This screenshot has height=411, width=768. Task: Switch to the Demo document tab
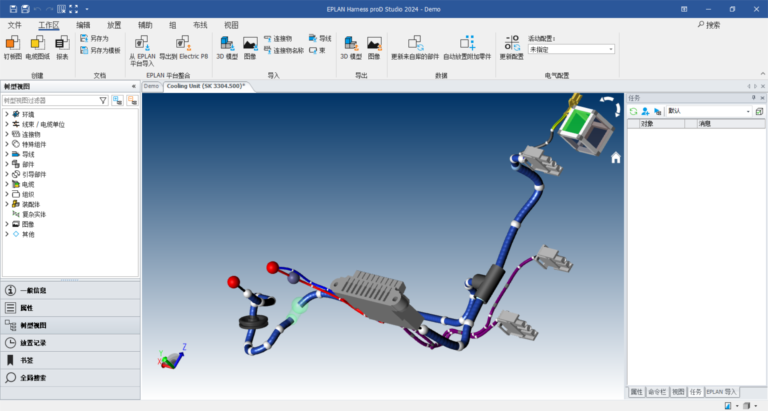(151, 86)
